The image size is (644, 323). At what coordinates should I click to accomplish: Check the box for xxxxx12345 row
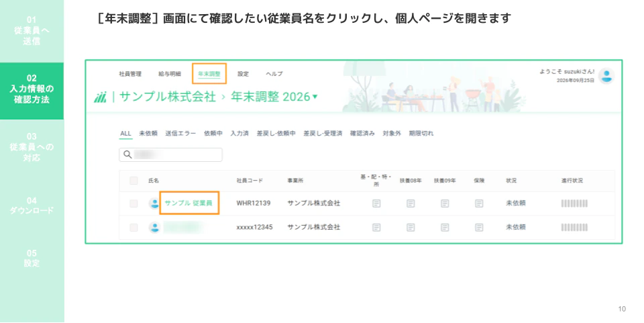[133, 227]
